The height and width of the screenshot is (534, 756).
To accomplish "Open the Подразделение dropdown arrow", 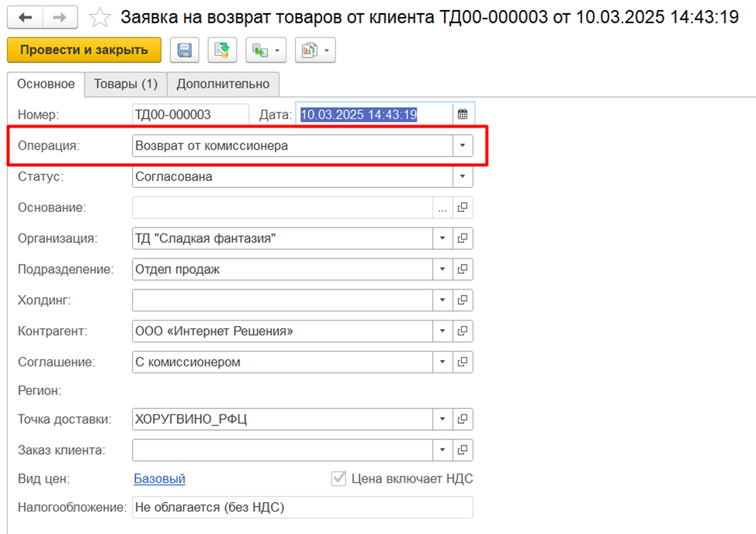I will tap(442, 269).
